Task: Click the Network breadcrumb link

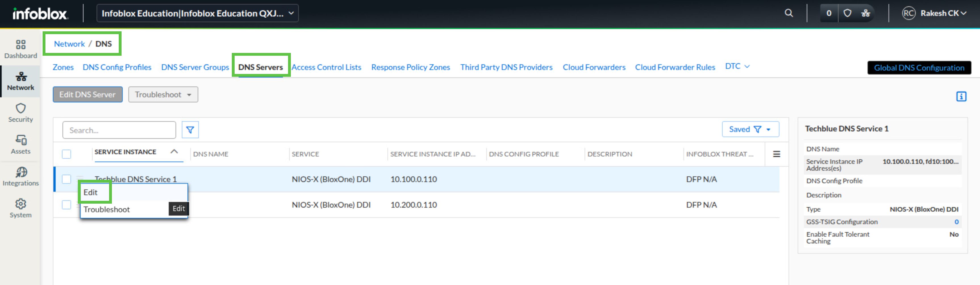Action: (x=69, y=44)
